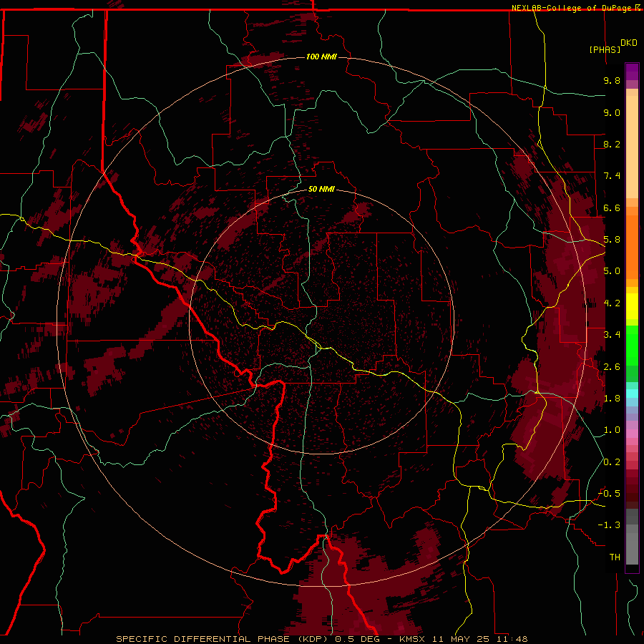Click the TH label on the color scale
This screenshot has width=644, height=644.
(x=615, y=557)
